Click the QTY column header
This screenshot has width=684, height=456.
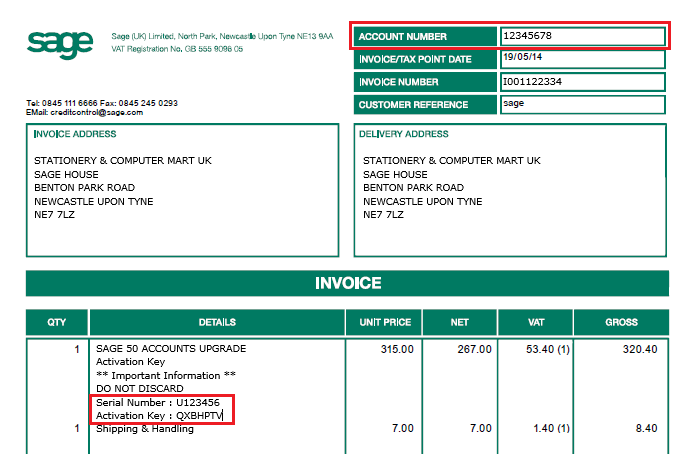(x=57, y=322)
